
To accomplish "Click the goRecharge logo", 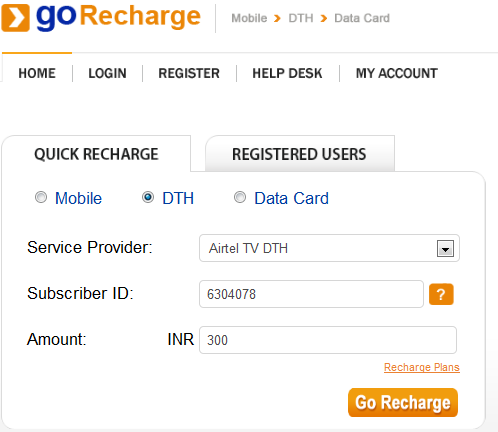I will tap(101, 17).
